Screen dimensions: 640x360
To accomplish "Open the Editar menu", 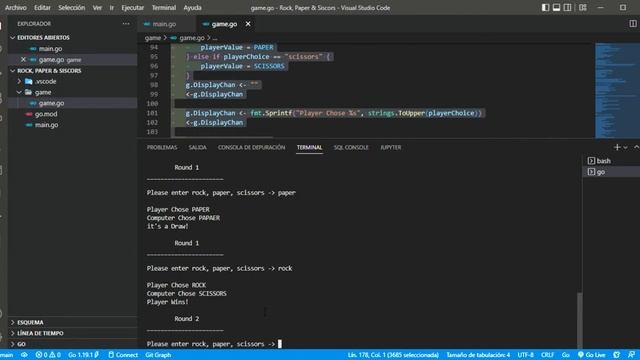I will coord(42,8).
